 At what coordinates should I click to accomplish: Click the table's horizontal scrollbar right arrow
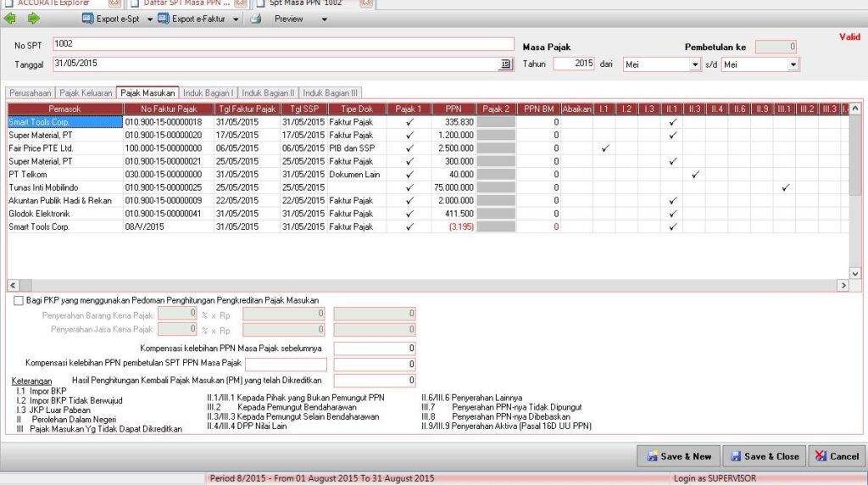843,286
